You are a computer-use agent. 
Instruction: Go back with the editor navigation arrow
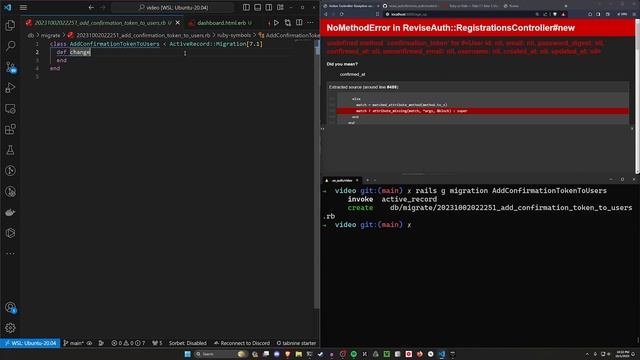(91, 7)
